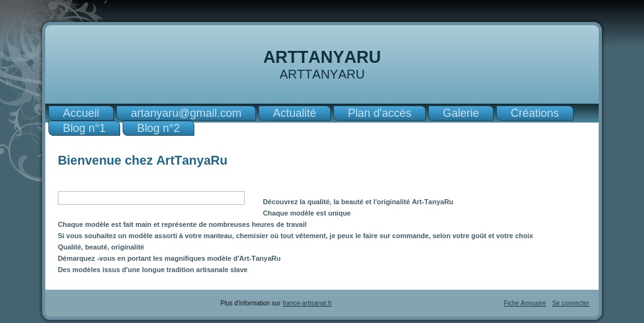Click the text "Chaque modèle est unique"
644x323 pixels.
pos(307,214)
